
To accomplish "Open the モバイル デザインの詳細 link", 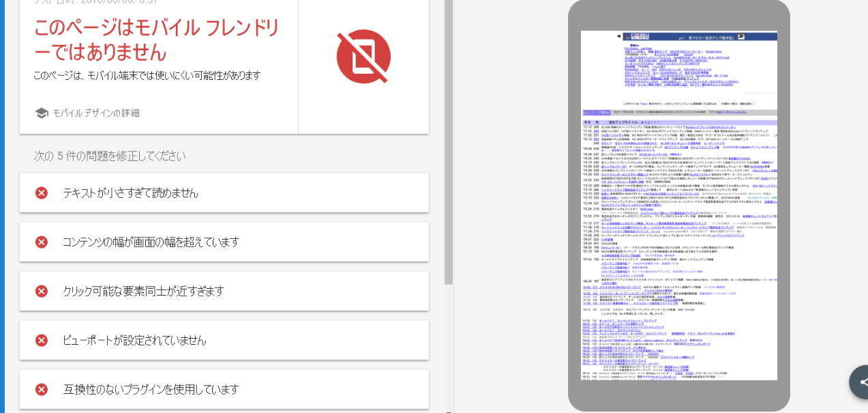I will coord(95,113).
